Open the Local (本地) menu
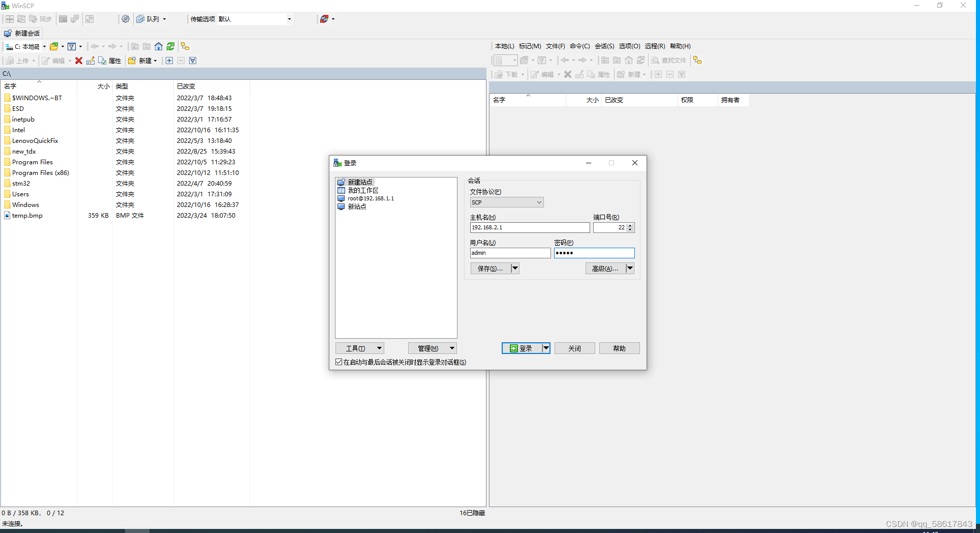 (x=504, y=46)
